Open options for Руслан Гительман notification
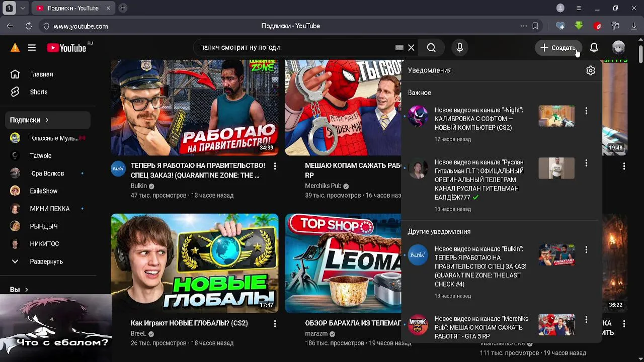644x362 pixels. (586, 163)
